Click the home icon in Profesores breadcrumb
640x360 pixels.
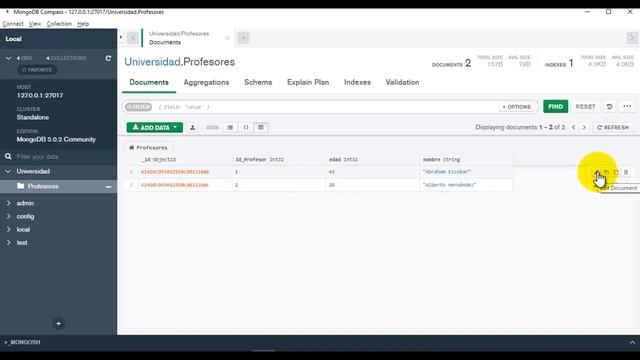coord(131,147)
